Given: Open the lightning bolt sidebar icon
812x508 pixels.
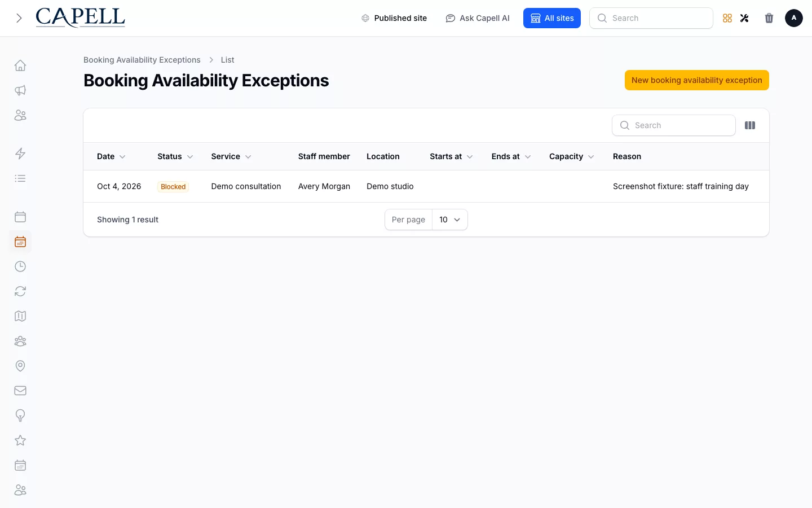Looking at the screenshot, I should [x=20, y=154].
